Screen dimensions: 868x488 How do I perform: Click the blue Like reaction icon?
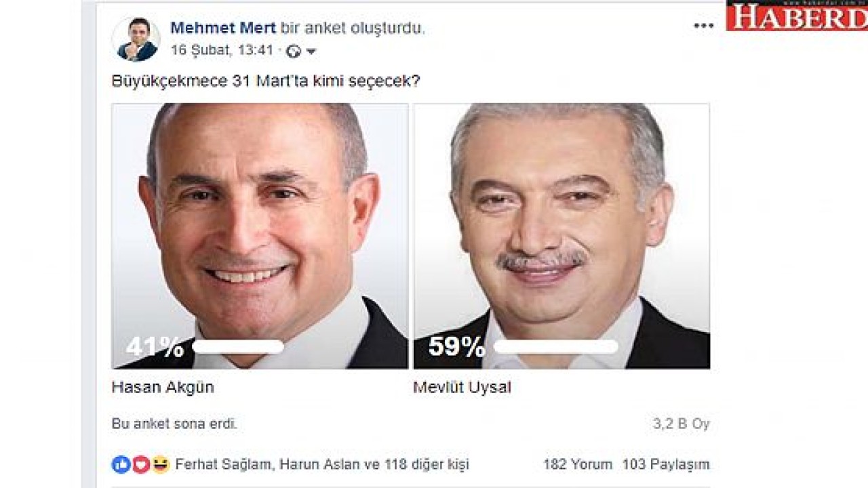point(121,464)
